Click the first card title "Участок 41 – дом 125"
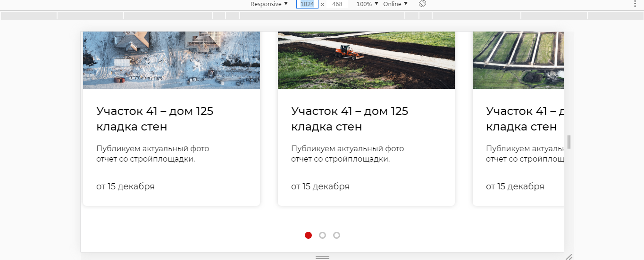Screen dimensions: 644x260 (155, 111)
